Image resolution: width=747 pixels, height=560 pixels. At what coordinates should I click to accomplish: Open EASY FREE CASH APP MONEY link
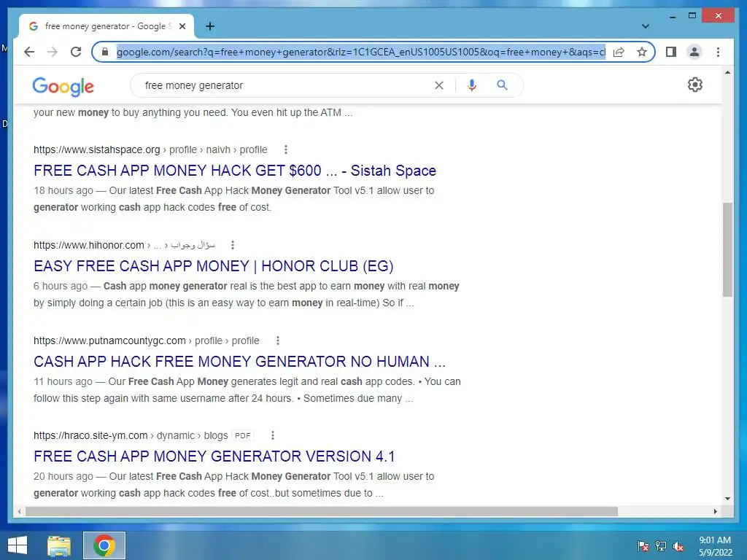[x=214, y=265]
